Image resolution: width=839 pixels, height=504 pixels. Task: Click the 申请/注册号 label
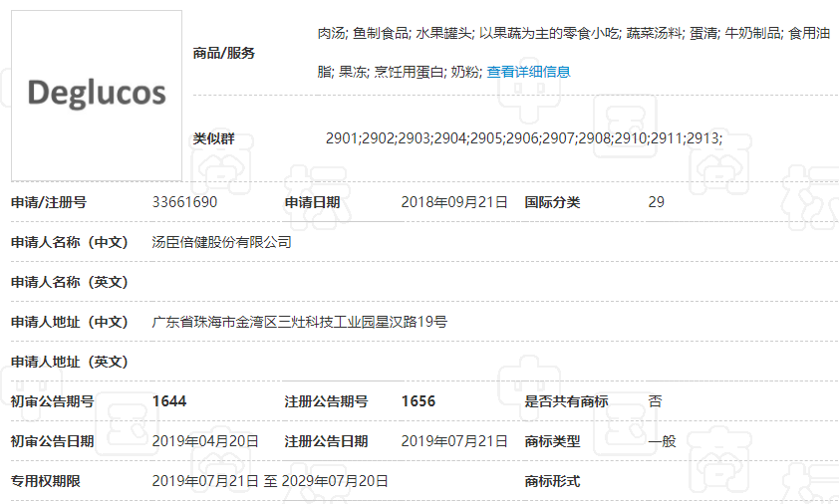pos(49,202)
